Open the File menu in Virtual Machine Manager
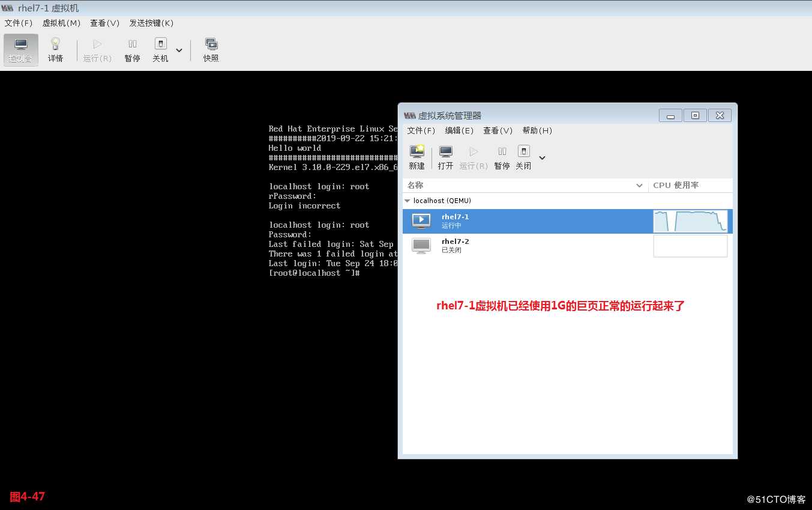This screenshot has height=510, width=812. click(x=421, y=130)
